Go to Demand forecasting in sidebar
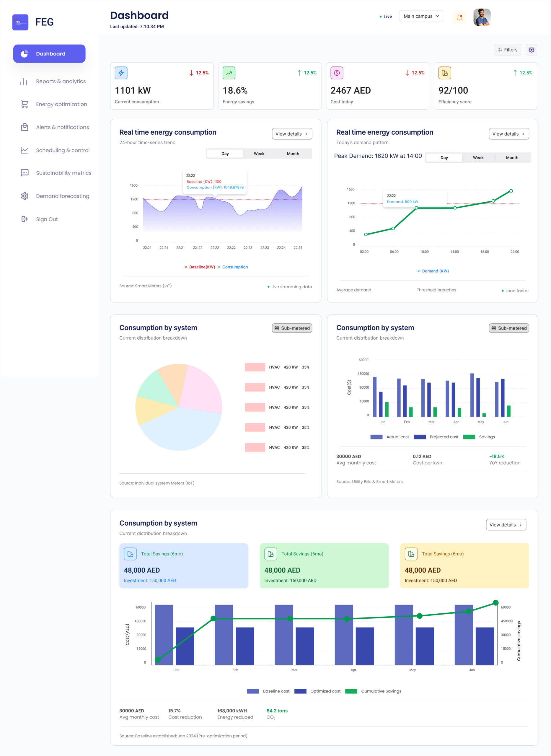The height and width of the screenshot is (756, 551). (62, 196)
